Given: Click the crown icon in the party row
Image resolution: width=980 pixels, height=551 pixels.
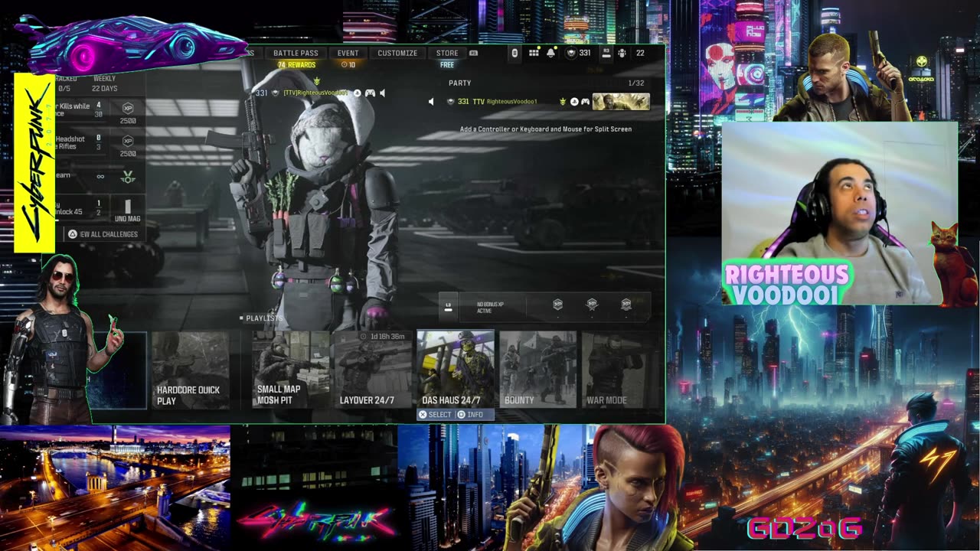Looking at the screenshot, I should [563, 102].
